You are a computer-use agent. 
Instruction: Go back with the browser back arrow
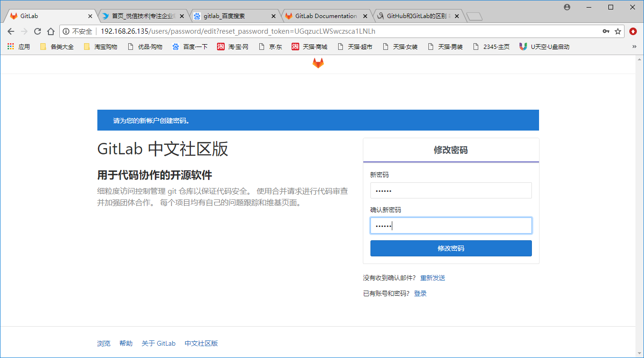(11, 31)
